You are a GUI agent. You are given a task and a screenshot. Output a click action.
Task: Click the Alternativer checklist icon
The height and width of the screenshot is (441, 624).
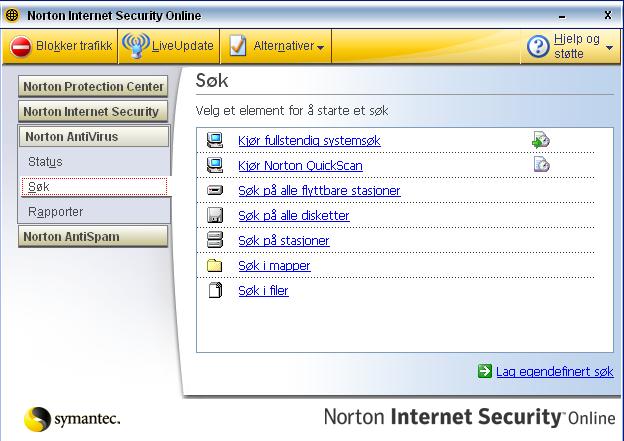pyautogui.click(x=238, y=46)
